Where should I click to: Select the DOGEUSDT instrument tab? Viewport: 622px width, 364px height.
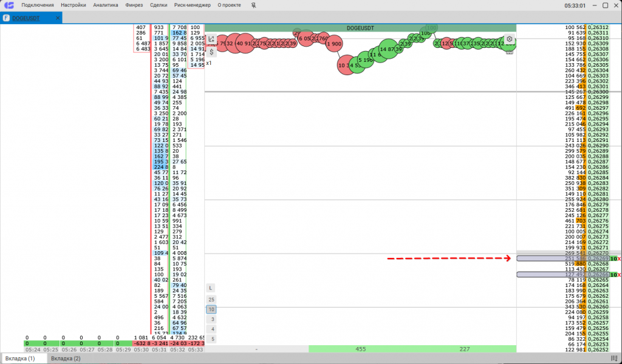pyautogui.click(x=31, y=18)
